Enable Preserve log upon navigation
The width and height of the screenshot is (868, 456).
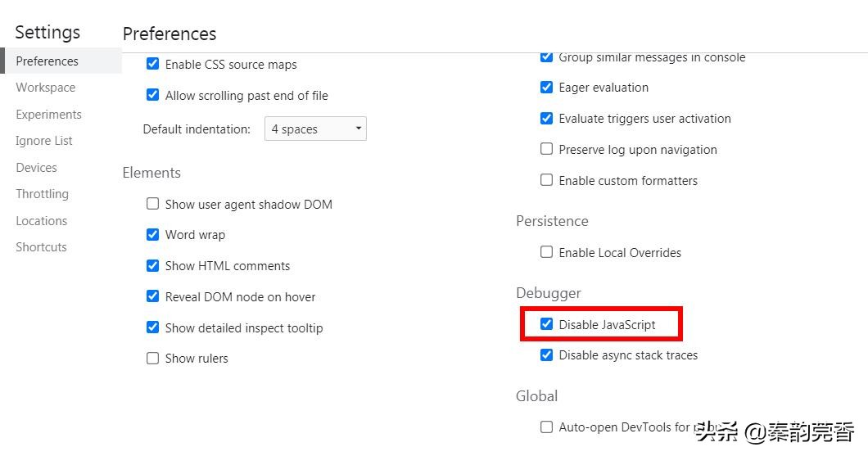click(547, 149)
